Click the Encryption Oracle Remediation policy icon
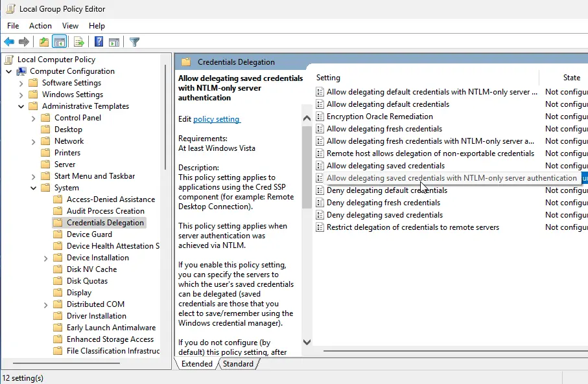 click(x=320, y=117)
